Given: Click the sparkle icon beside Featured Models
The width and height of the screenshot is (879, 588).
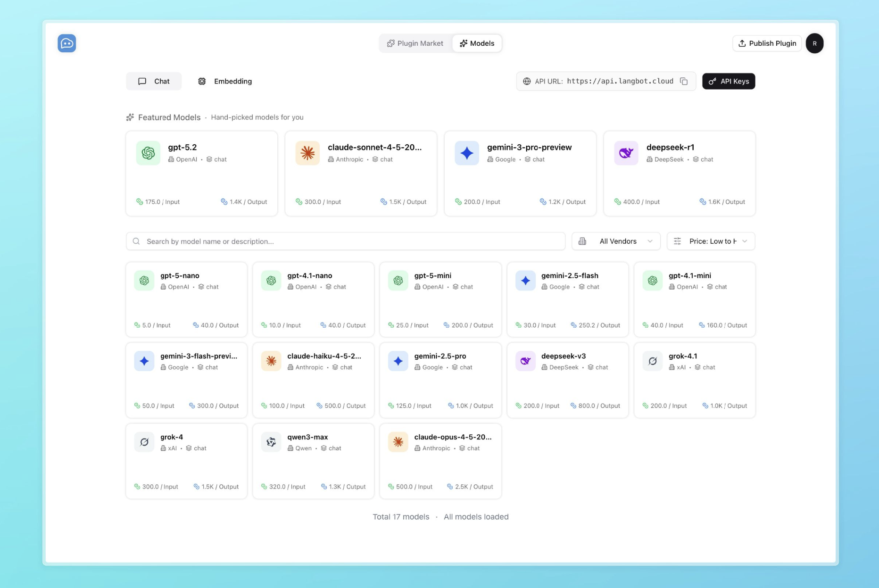Looking at the screenshot, I should [130, 117].
